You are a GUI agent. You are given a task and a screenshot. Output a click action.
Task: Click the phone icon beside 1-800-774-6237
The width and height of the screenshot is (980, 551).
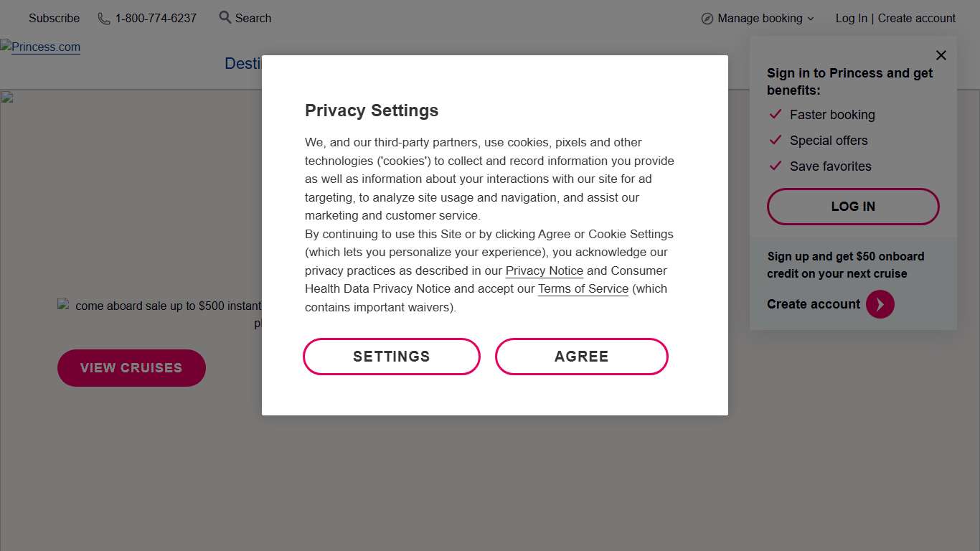[x=104, y=19]
